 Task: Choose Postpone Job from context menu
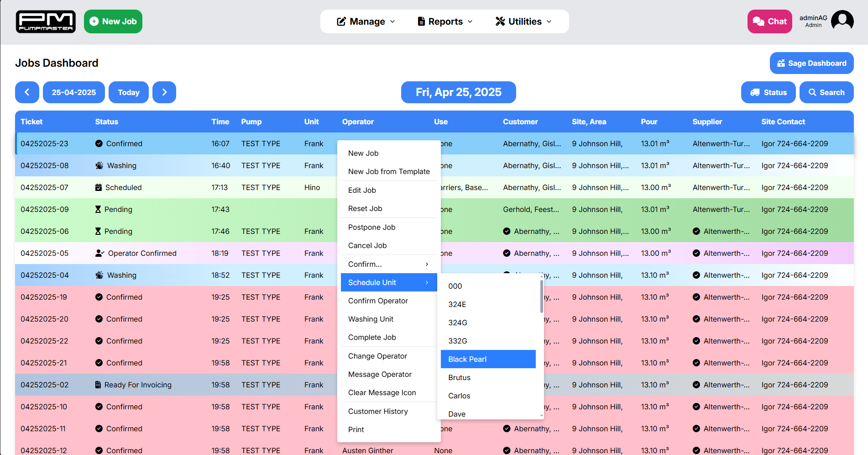(x=371, y=227)
